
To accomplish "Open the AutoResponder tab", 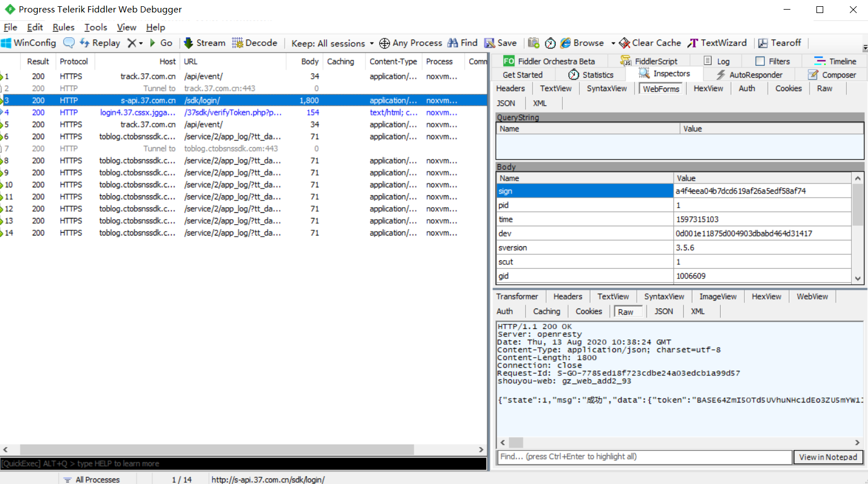I will (749, 75).
